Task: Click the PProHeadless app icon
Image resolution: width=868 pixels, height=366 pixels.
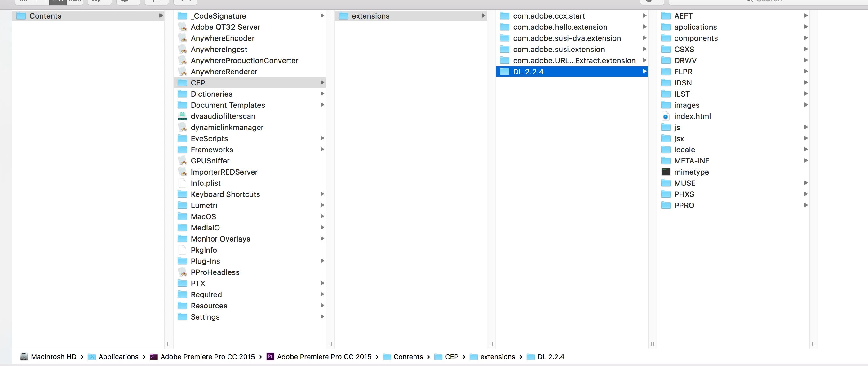Action: [182, 272]
